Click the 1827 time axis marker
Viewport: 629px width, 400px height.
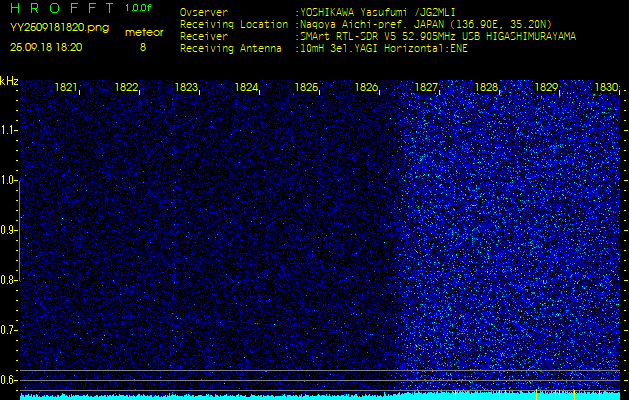427,88
